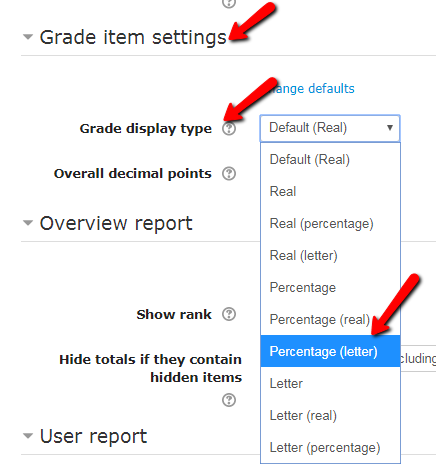Collapse the User report section
Image resolution: width=436 pixels, height=473 pixels.
tap(28, 436)
